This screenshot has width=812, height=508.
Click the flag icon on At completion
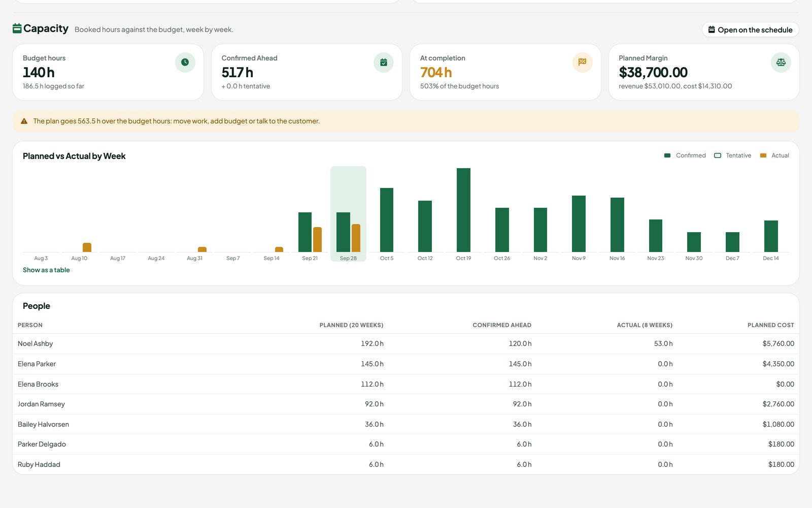tap(582, 62)
